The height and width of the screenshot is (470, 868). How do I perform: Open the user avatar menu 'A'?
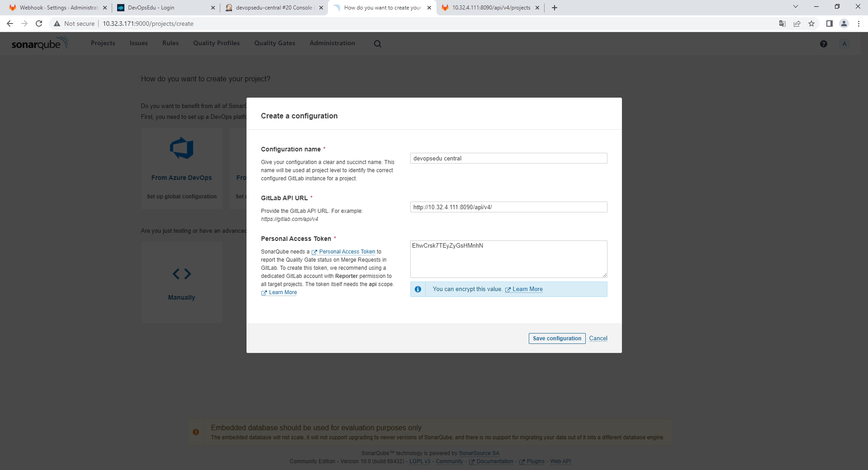844,44
